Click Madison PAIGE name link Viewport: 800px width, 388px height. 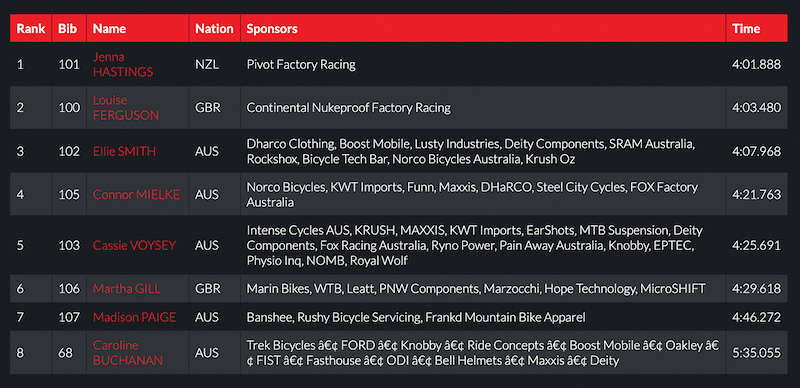[x=134, y=318]
